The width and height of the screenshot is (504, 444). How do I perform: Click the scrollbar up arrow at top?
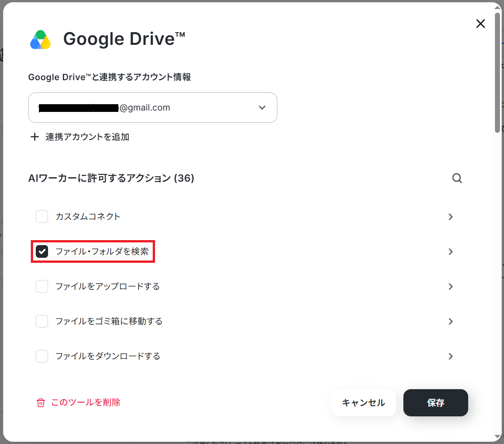pyautogui.click(x=497, y=7)
